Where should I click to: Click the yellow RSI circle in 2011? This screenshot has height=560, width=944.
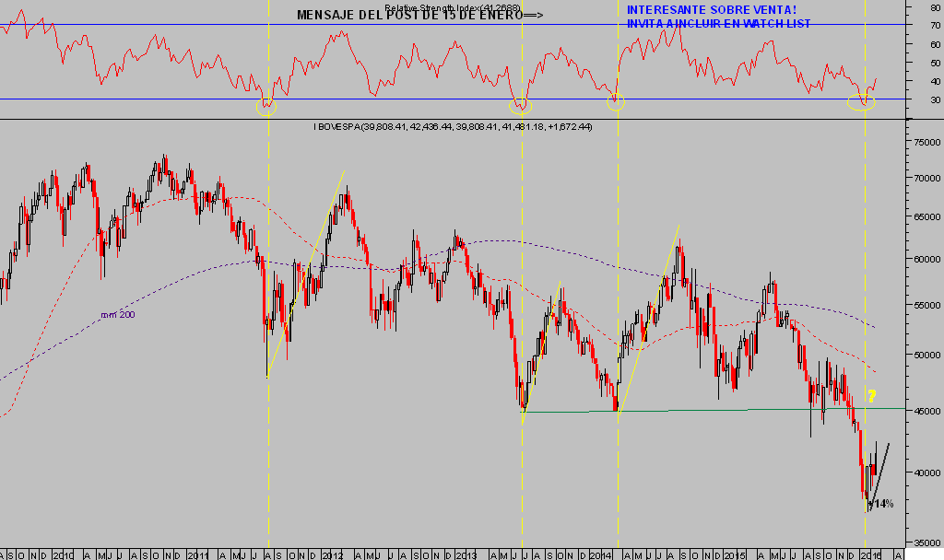point(266,105)
